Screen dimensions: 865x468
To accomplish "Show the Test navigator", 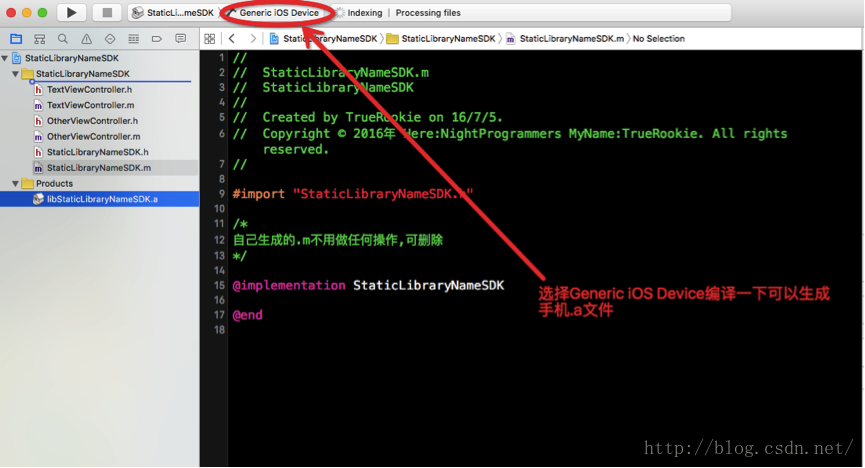I will [x=110, y=39].
